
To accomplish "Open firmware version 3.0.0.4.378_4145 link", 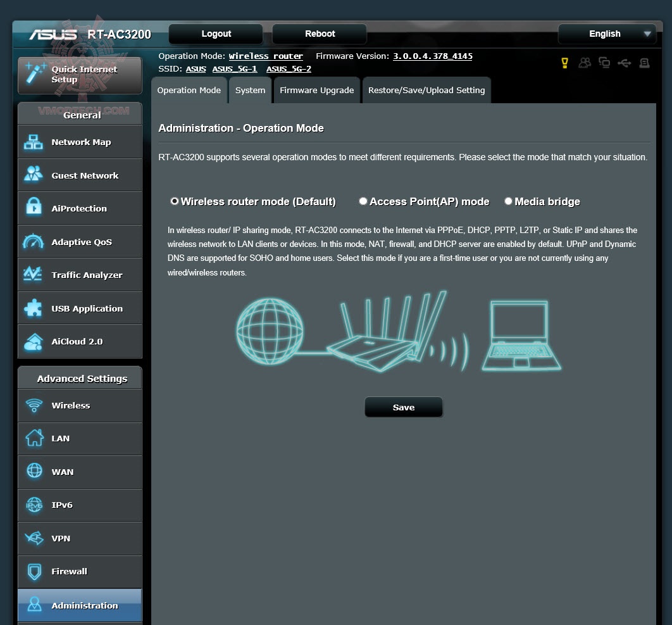I will [433, 56].
